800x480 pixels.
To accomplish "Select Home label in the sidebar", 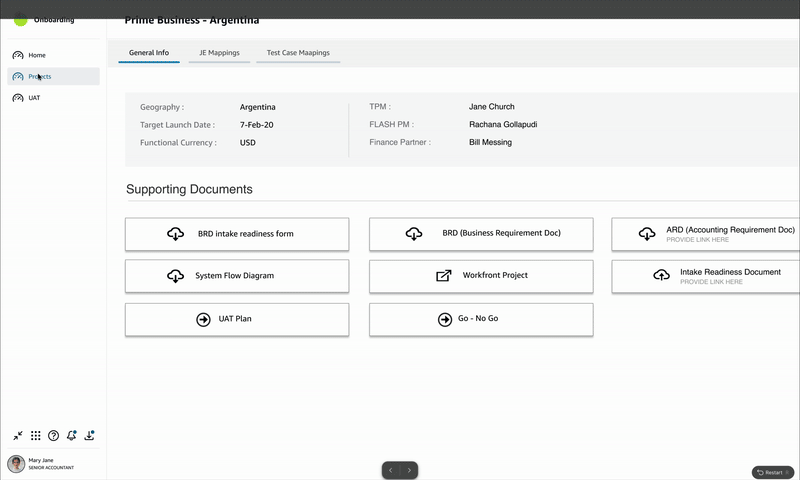I will (x=37, y=55).
